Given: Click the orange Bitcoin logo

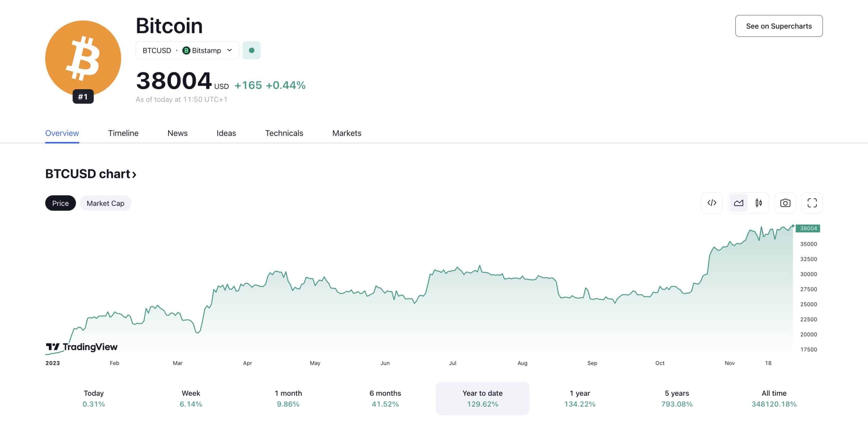Looking at the screenshot, I should click(83, 58).
